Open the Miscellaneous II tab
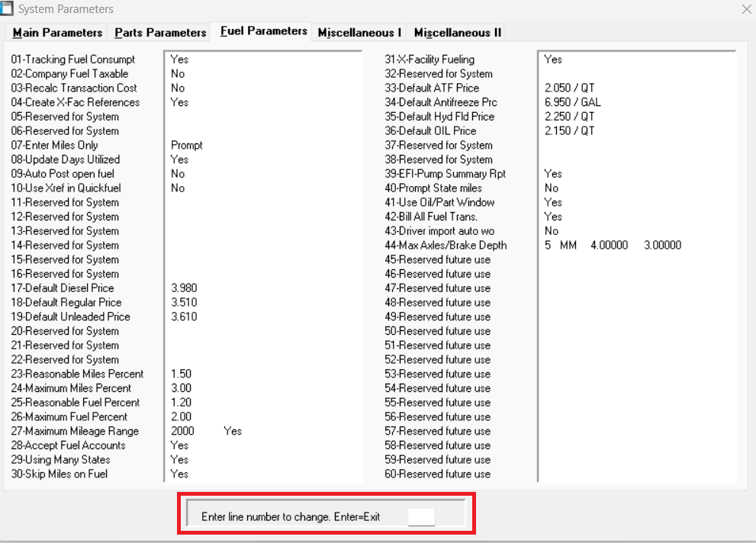 pyautogui.click(x=457, y=33)
